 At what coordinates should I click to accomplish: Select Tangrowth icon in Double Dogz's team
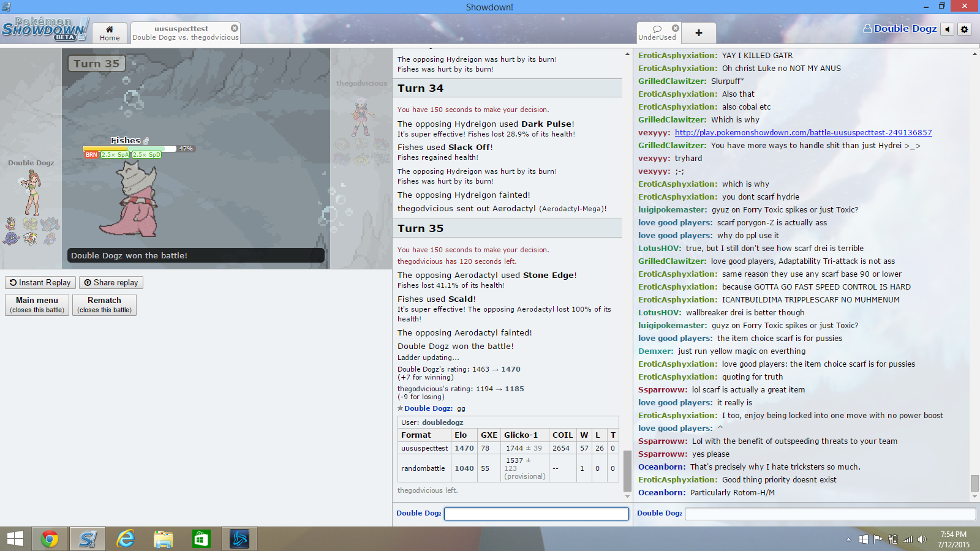tap(11, 238)
